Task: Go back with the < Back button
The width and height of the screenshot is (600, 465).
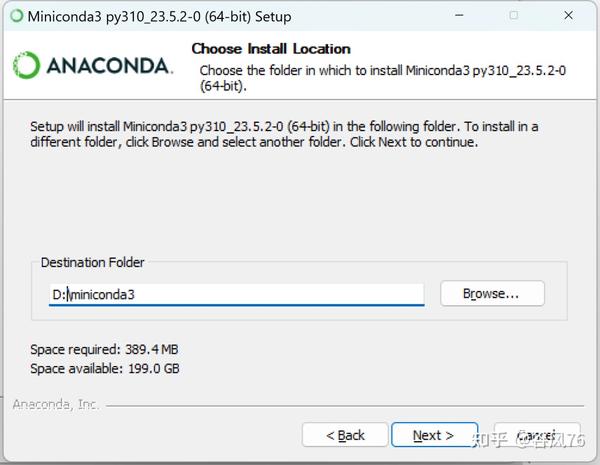Action: click(x=345, y=435)
